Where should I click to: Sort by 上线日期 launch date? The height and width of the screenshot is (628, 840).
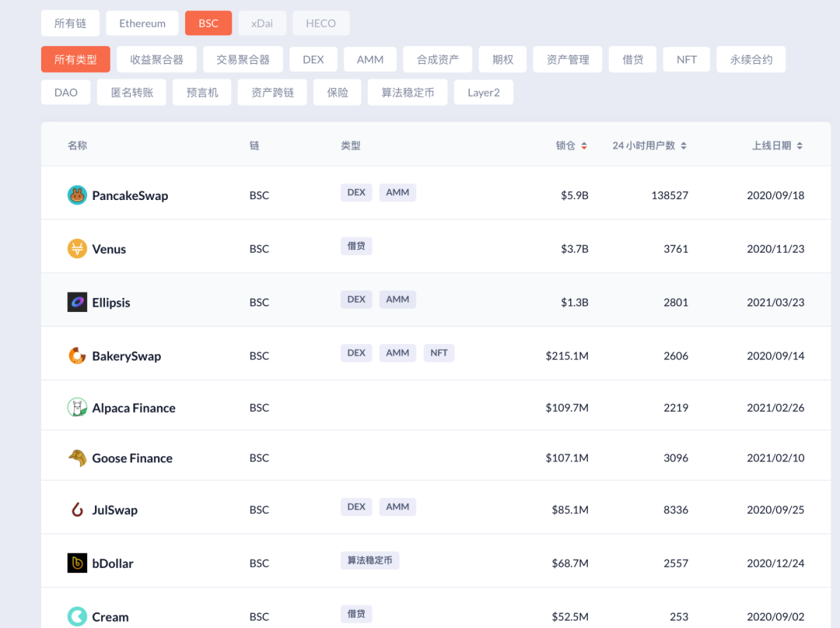[x=776, y=145]
